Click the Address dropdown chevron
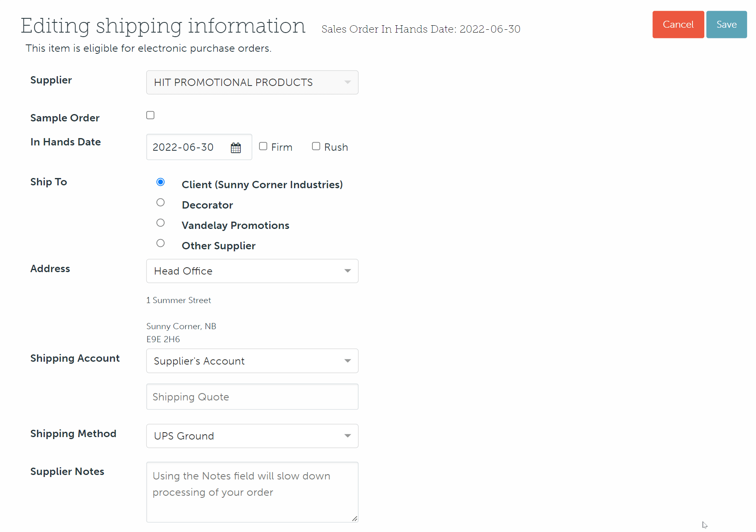The width and height of the screenshot is (756, 532). pos(347,270)
